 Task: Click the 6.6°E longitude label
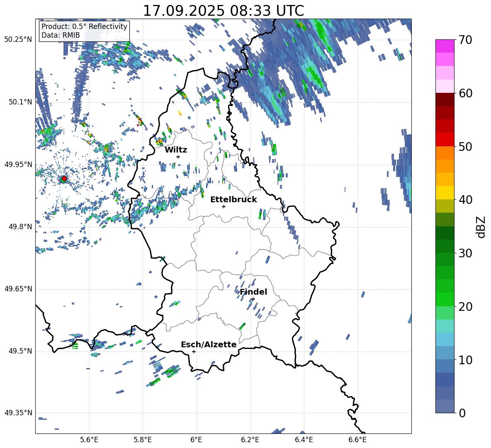click(x=357, y=440)
